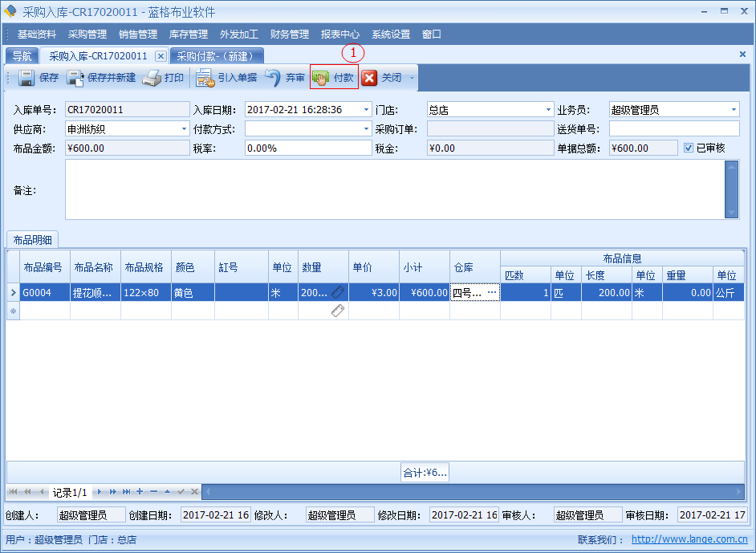Expand the store (门店) dropdown
The width and height of the screenshot is (756, 553).
pyautogui.click(x=548, y=110)
